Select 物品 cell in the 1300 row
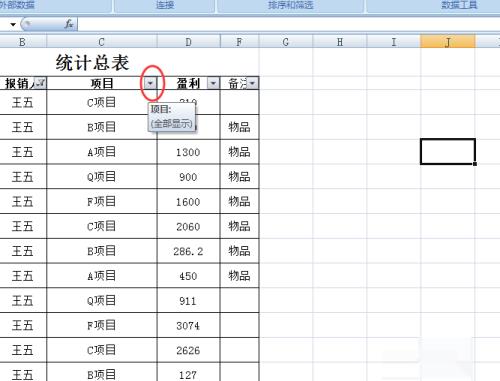The height and width of the screenshot is (381, 500). [239, 152]
